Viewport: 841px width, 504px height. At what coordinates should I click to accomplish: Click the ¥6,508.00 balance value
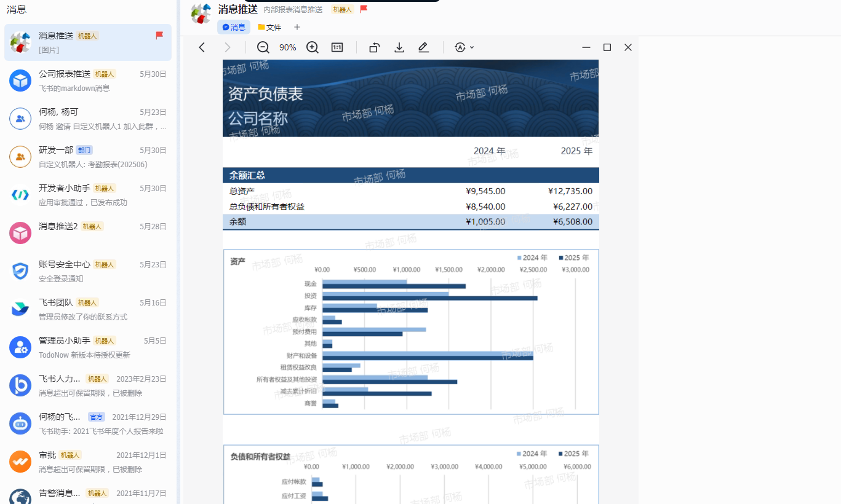pyautogui.click(x=573, y=221)
